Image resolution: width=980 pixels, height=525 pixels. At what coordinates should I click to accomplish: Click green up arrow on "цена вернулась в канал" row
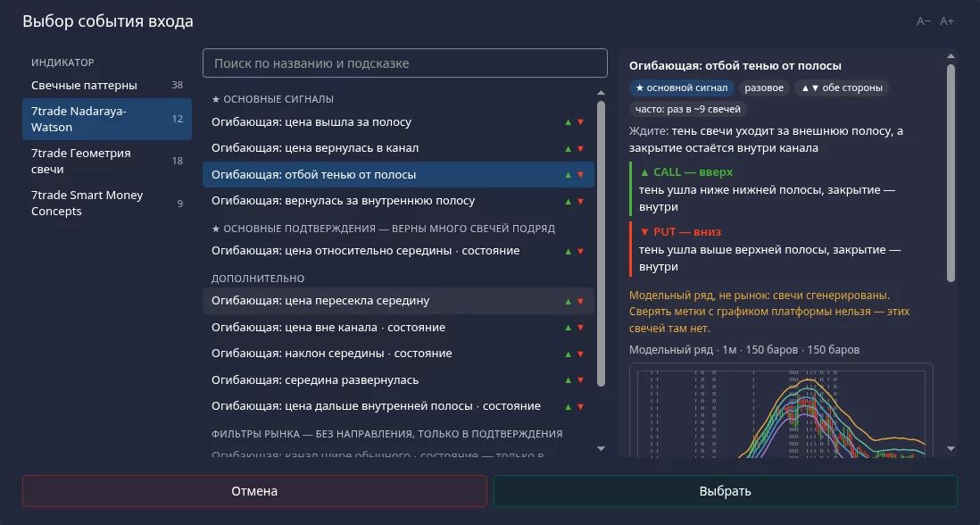click(569, 149)
